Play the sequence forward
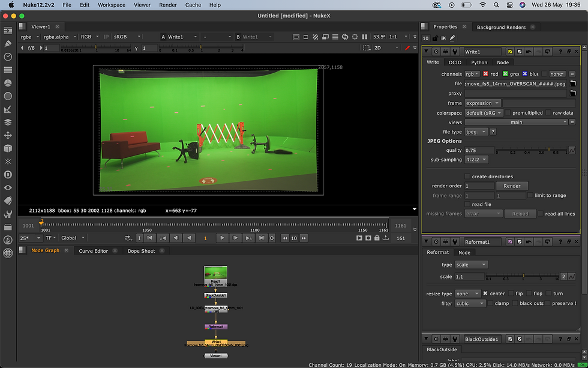 point(222,238)
